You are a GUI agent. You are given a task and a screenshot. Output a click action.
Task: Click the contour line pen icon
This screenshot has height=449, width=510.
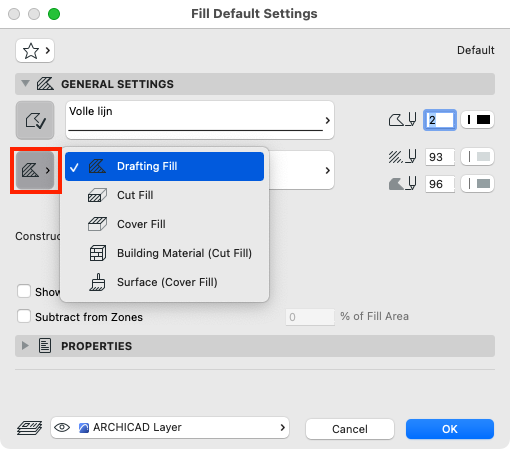[402, 120]
